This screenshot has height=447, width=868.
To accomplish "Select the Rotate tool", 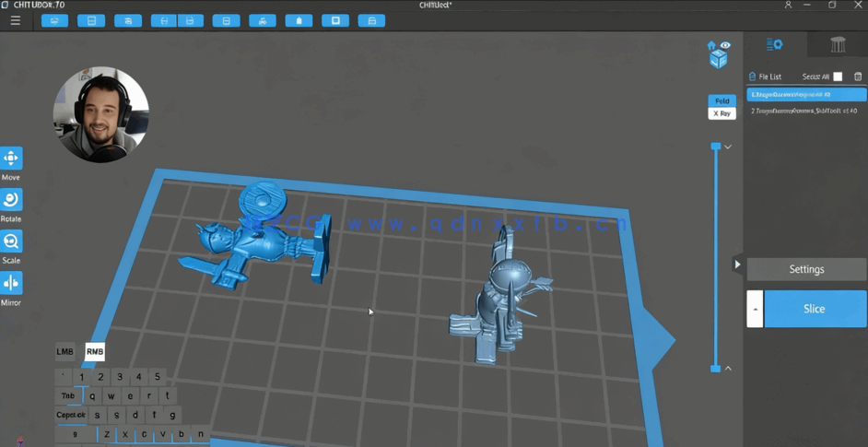I will pos(11,199).
